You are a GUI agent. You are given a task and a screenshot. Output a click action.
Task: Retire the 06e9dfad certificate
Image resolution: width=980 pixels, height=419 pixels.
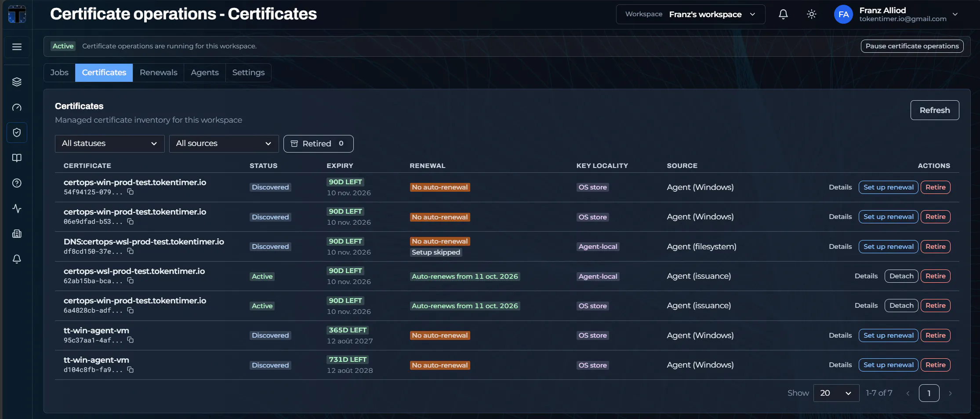(x=935, y=217)
